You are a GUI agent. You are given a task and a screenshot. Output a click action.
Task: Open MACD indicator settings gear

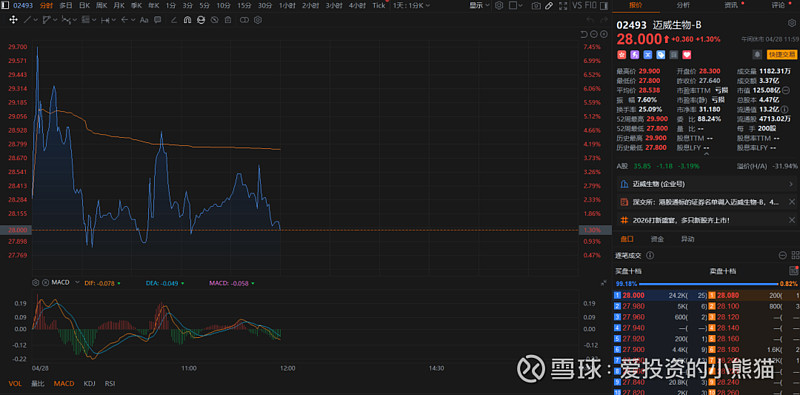tap(35, 282)
